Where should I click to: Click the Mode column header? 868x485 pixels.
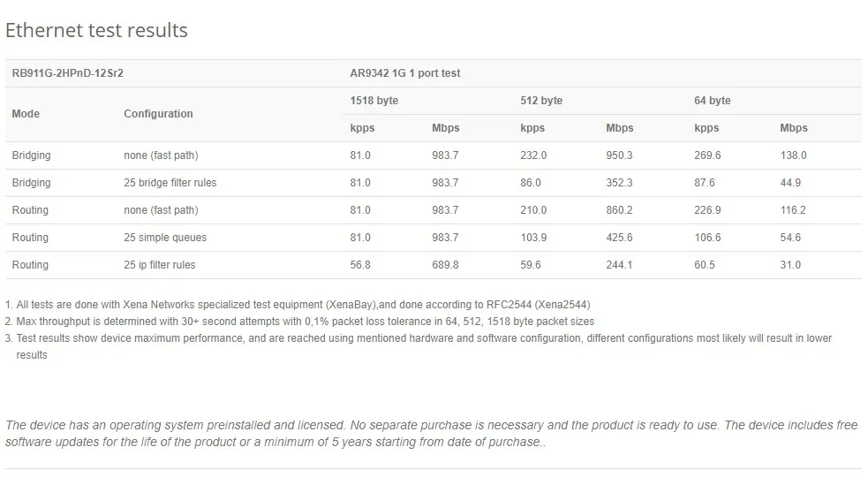(x=26, y=114)
